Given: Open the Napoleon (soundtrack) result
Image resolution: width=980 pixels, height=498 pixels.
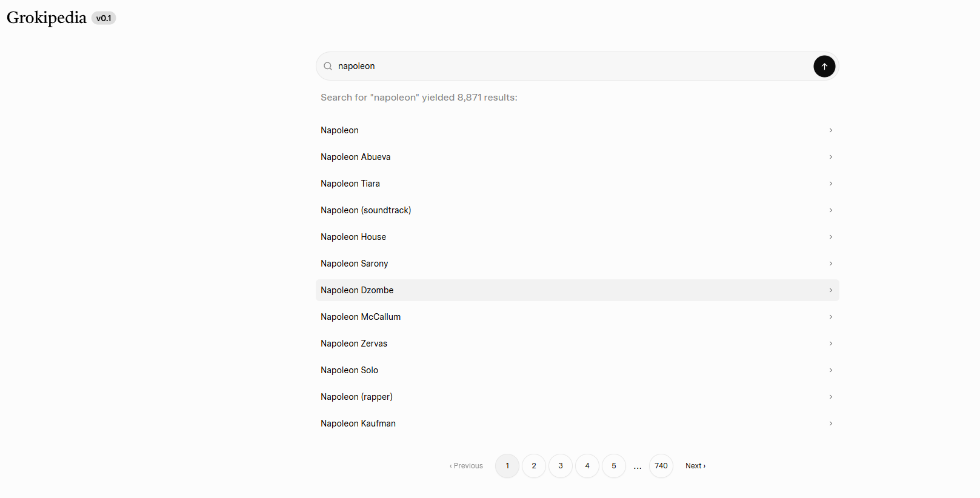Looking at the screenshot, I should (x=365, y=210).
